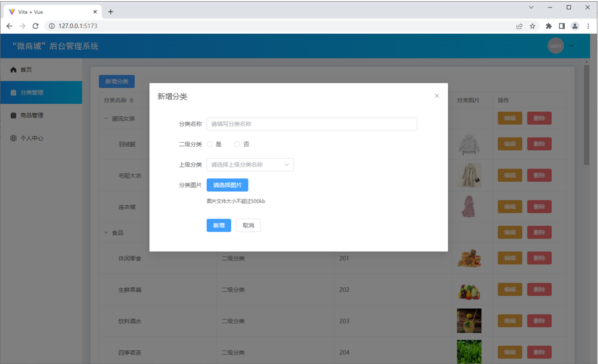
Task: Click the 201 value cell
Action: pos(344,258)
